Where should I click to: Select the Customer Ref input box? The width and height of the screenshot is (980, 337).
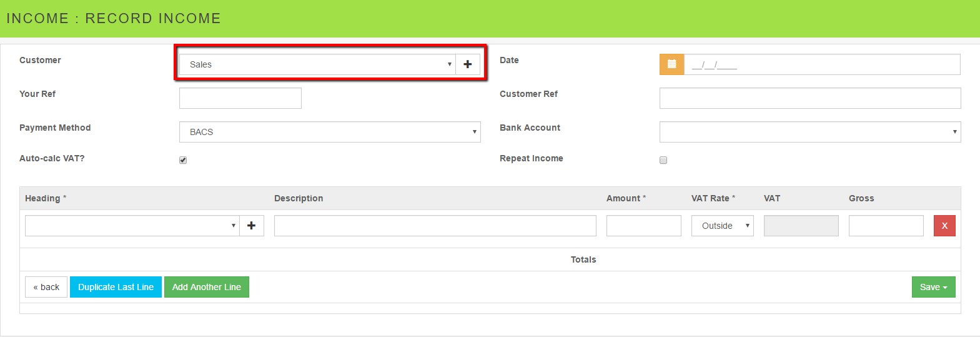coord(809,98)
